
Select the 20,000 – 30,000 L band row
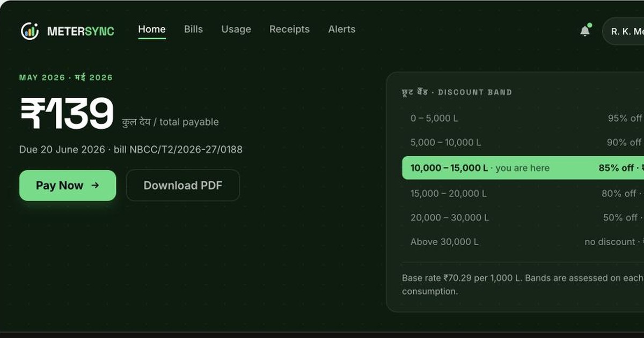(523, 217)
